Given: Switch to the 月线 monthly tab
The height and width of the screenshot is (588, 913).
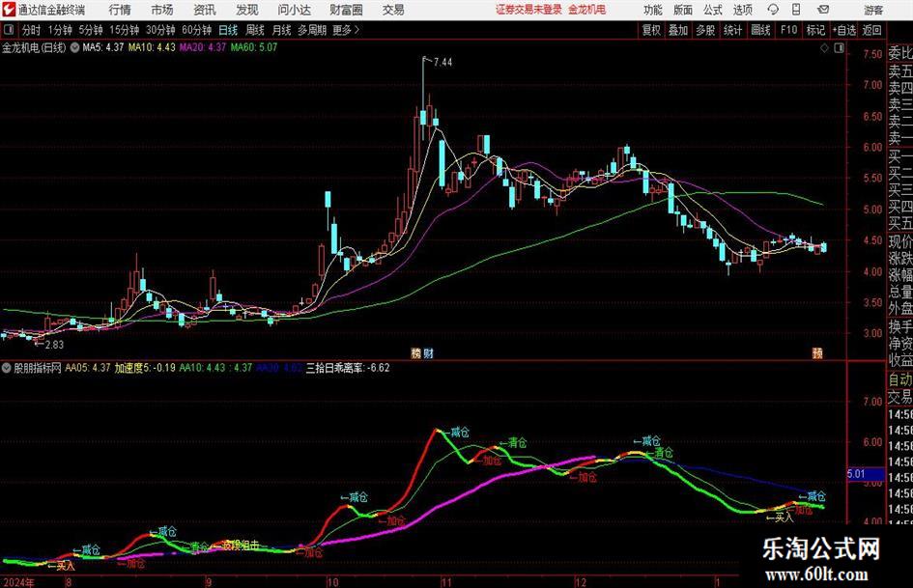Looking at the screenshot, I should click(282, 30).
